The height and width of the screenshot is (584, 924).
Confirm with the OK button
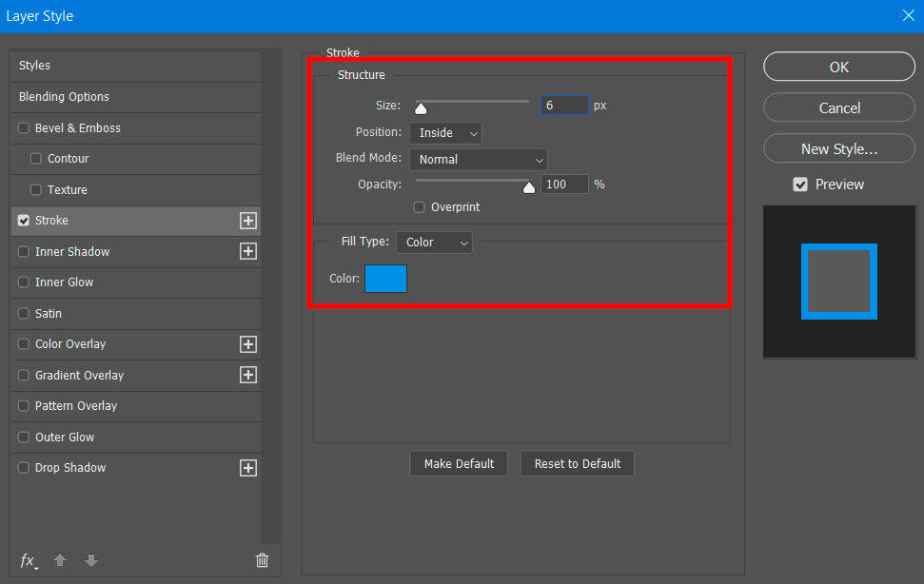point(839,67)
